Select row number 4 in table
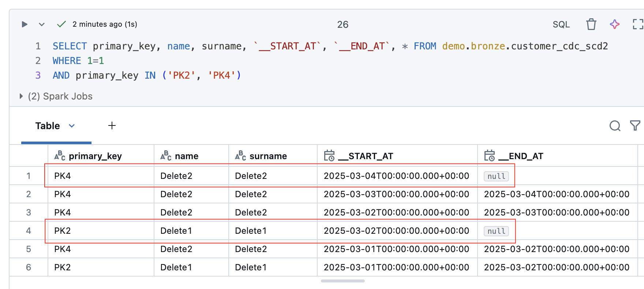644x289 pixels. (29, 231)
